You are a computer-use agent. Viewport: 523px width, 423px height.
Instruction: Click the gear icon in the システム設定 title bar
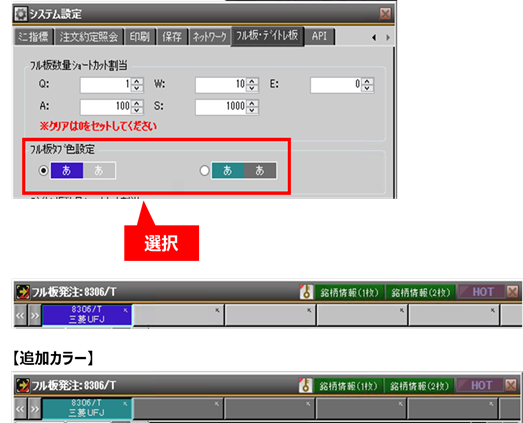tap(21, 14)
